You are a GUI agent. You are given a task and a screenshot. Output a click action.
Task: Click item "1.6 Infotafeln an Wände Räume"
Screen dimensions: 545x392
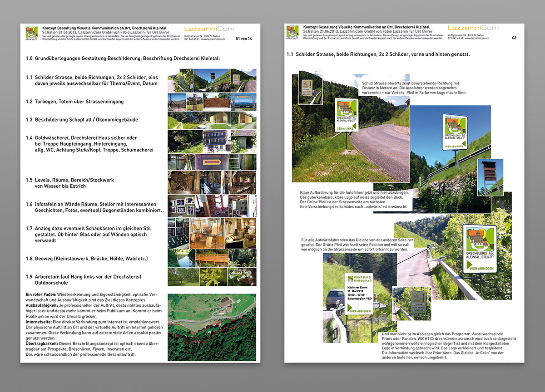tap(91, 205)
